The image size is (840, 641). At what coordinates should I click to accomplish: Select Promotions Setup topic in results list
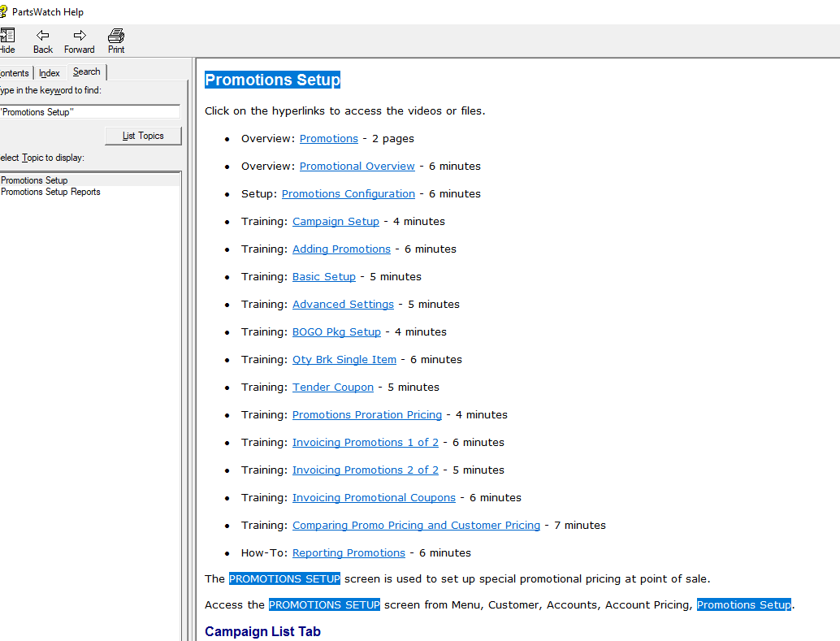[x=34, y=180]
